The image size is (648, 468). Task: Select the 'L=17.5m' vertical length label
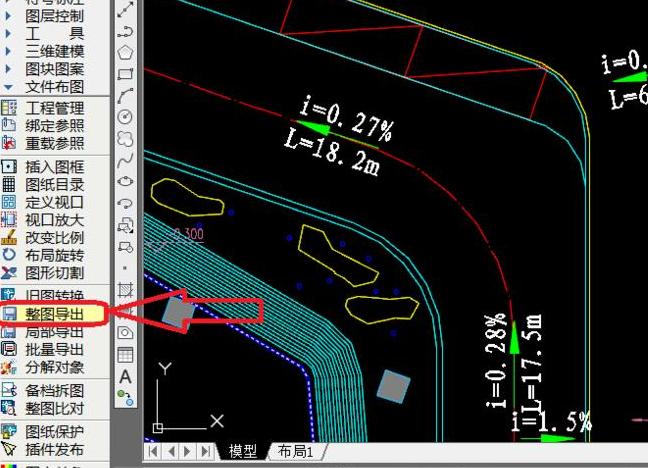[x=531, y=366]
